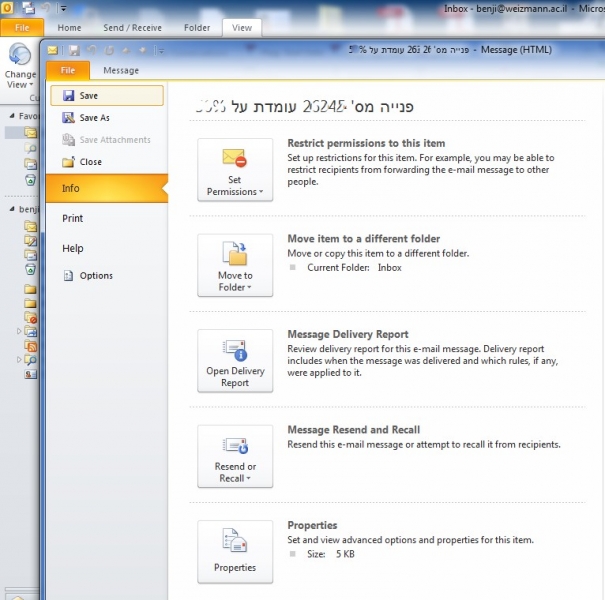Click the Open Delivery Report button
The height and width of the screenshot is (600, 605).
pyautogui.click(x=235, y=361)
